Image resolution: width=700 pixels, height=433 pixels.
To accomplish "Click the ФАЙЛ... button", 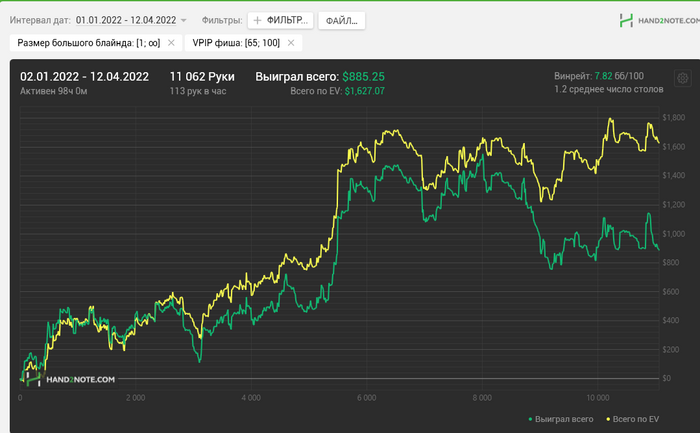I will [x=342, y=21].
